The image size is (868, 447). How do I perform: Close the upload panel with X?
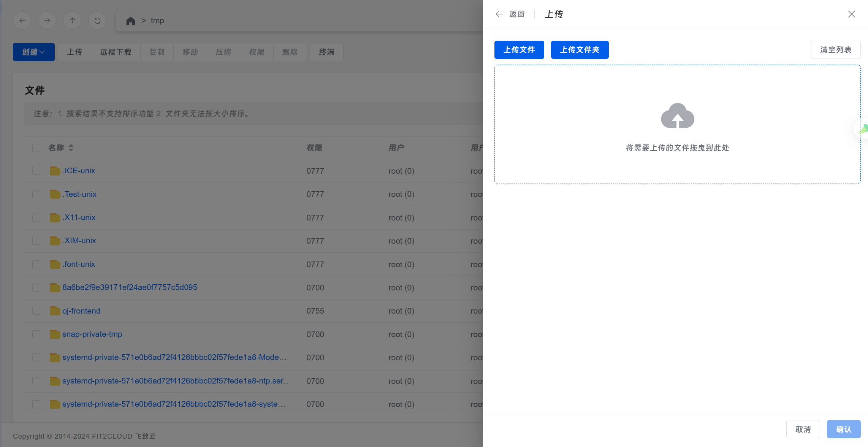851,14
